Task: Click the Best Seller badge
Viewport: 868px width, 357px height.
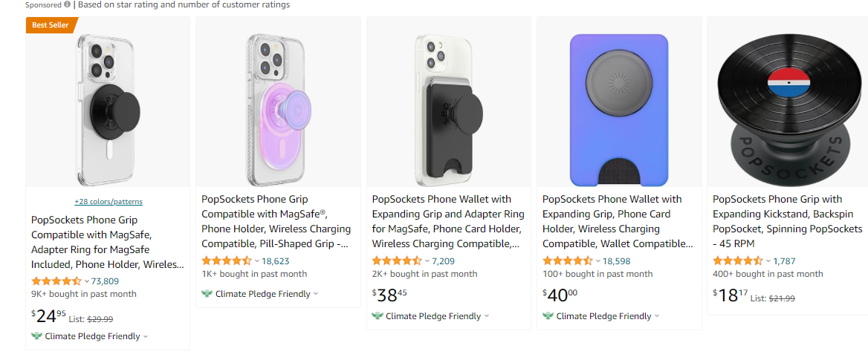Action: [51, 24]
